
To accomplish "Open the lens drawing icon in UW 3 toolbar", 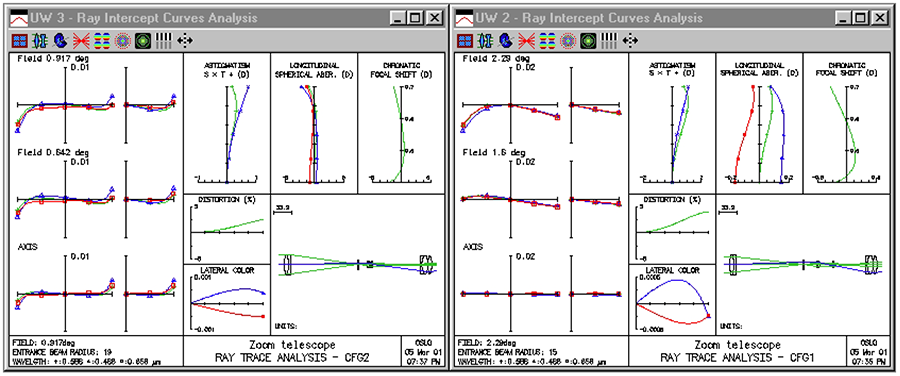I will 40,40.
